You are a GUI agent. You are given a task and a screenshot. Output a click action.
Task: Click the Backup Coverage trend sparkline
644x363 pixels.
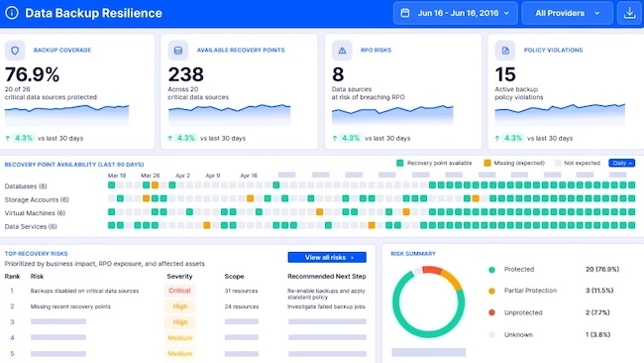click(x=66, y=115)
